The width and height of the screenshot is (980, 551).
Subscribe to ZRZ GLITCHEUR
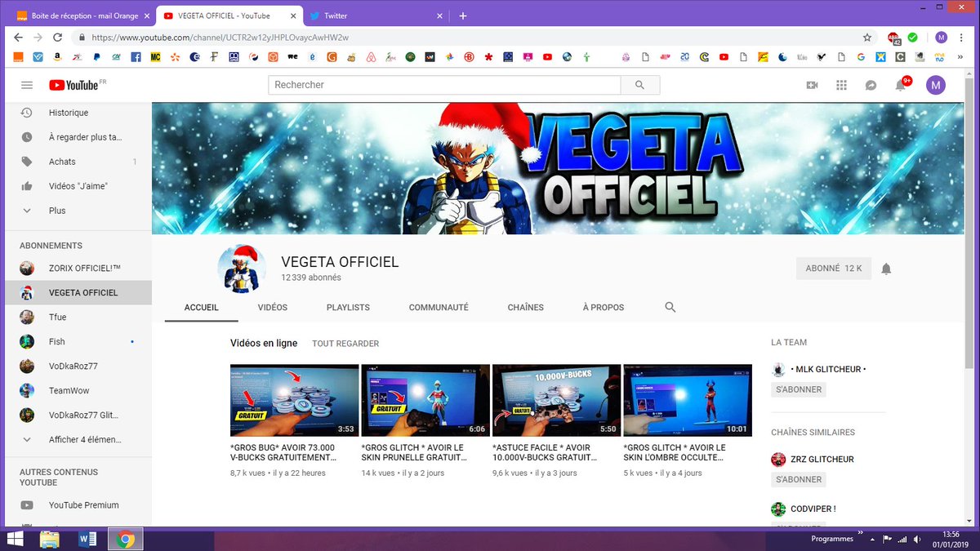click(x=799, y=479)
